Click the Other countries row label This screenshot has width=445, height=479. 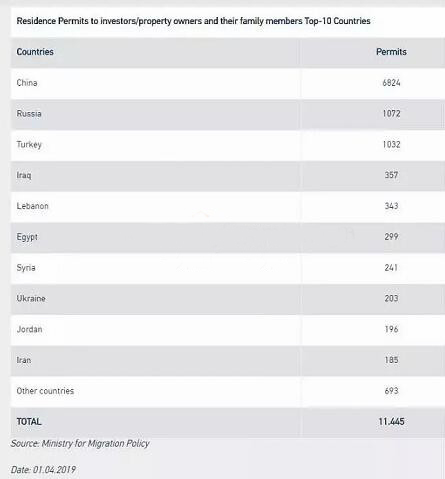pos(45,391)
